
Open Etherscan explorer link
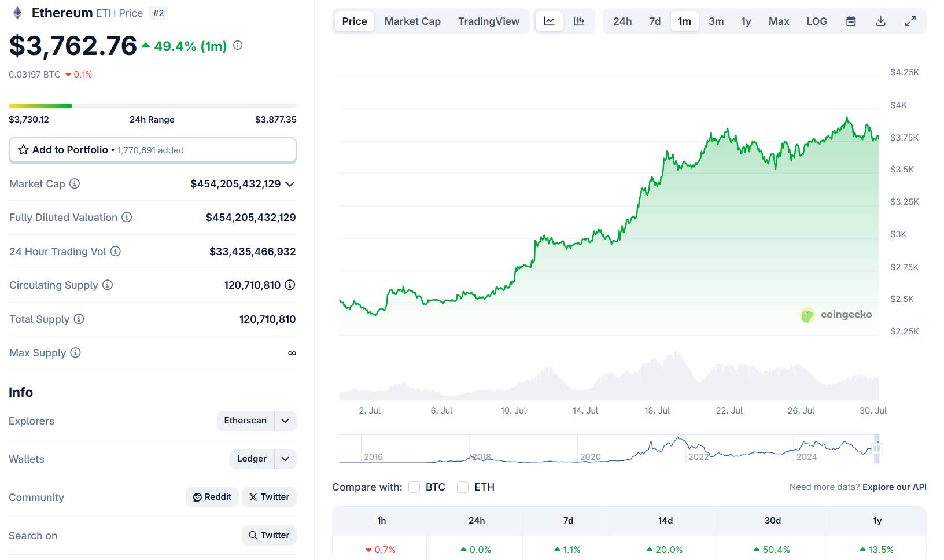tap(245, 421)
